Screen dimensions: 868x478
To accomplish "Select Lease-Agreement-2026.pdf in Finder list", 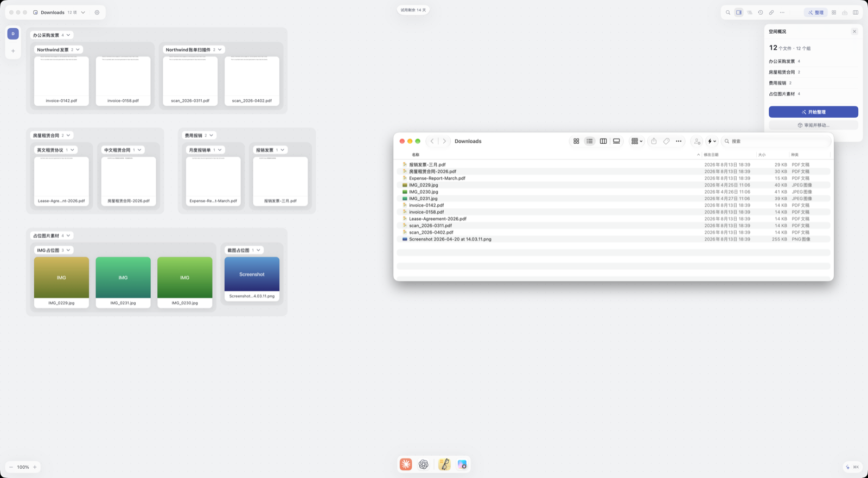I will 614,219.
